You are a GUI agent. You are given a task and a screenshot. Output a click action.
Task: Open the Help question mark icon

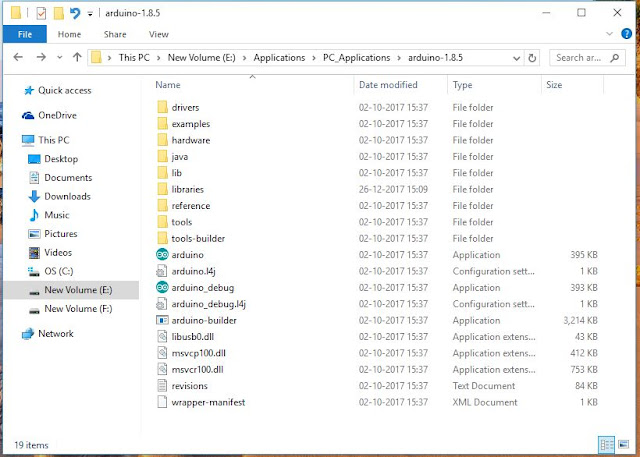(x=626, y=34)
